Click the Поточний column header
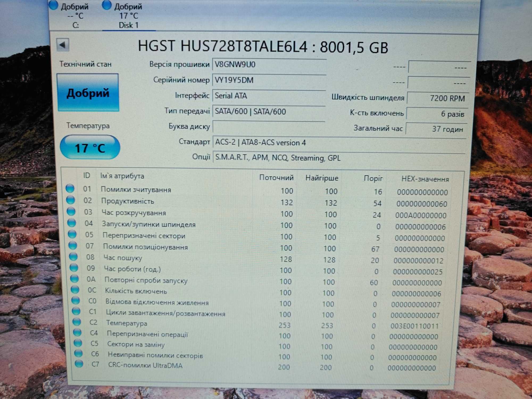Image resolution: width=532 pixels, height=399 pixels. coord(276,178)
